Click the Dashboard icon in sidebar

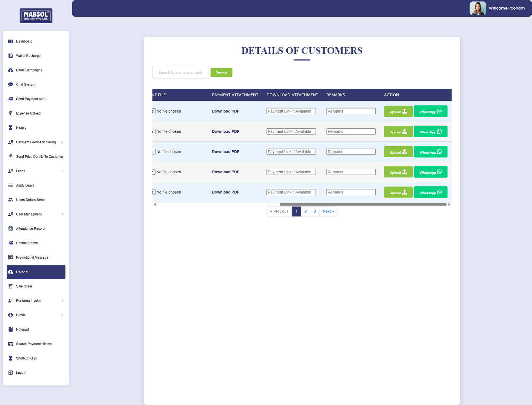pyautogui.click(x=11, y=41)
